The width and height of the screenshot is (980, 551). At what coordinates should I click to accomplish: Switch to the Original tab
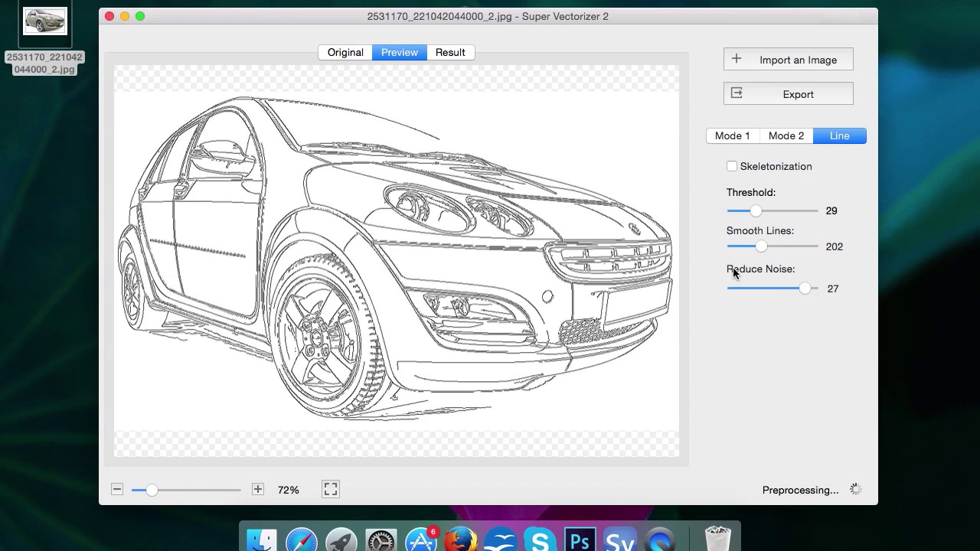pyautogui.click(x=345, y=52)
